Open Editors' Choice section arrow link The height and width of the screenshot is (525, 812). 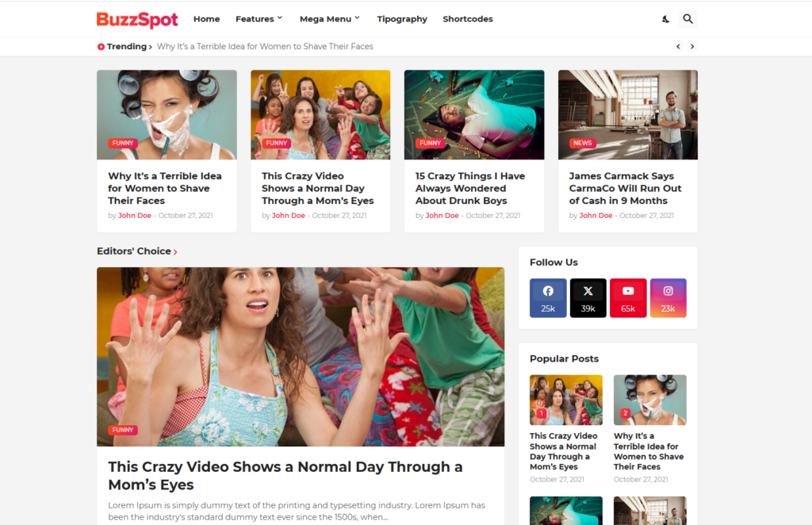click(175, 252)
